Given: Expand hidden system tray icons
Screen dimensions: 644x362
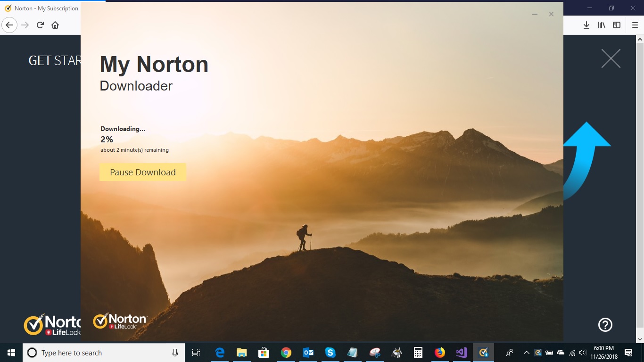Looking at the screenshot, I should [527, 353].
